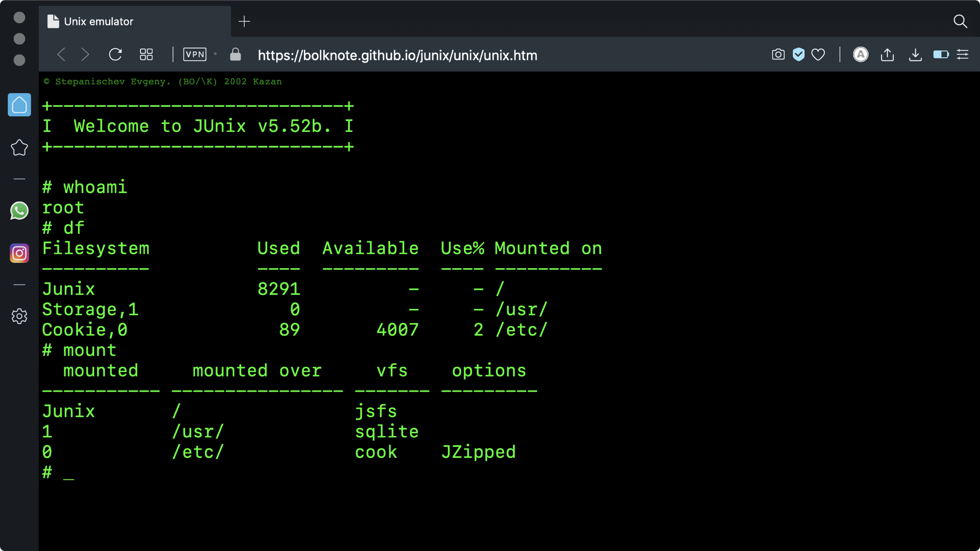980x551 pixels.
Task: Add page to favorites heart icon
Action: (x=818, y=54)
